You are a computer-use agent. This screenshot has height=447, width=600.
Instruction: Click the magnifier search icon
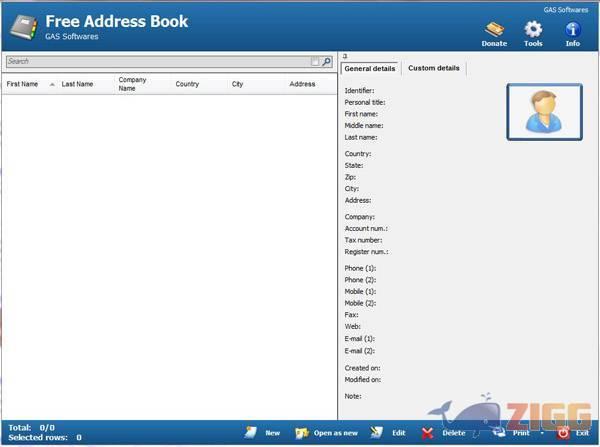pos(326,62)
